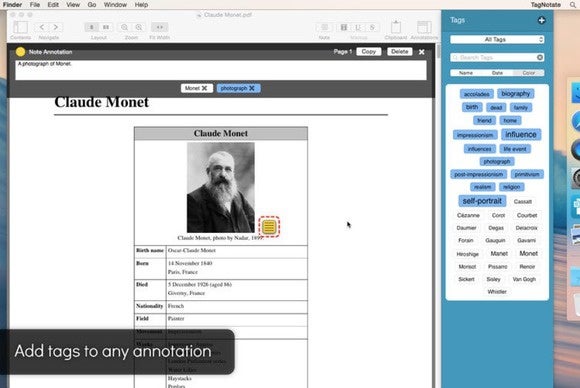This screenshot has width=580, height=388.
Task: Sort tags by Date
Action: tap(497, 73)
